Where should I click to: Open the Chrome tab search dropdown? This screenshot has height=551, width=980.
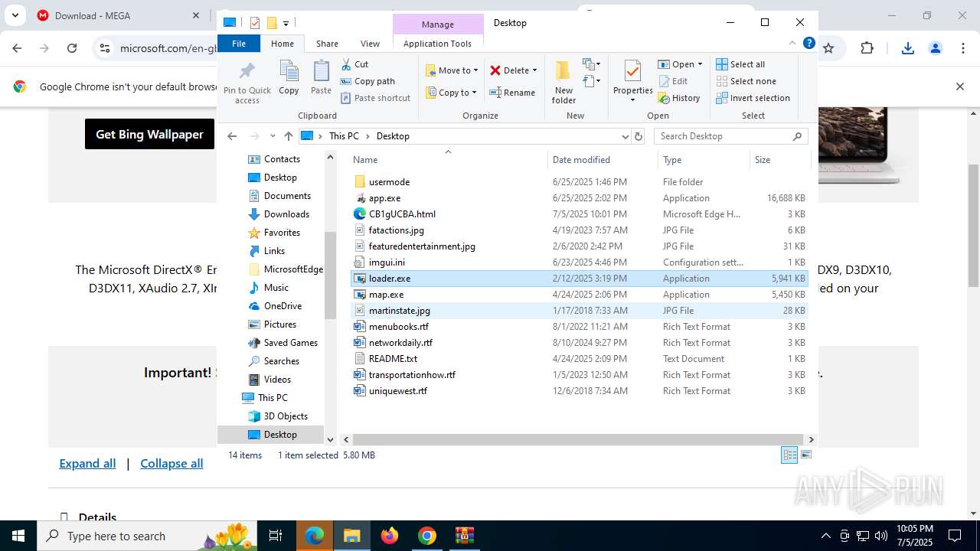[x=15, y=15]
